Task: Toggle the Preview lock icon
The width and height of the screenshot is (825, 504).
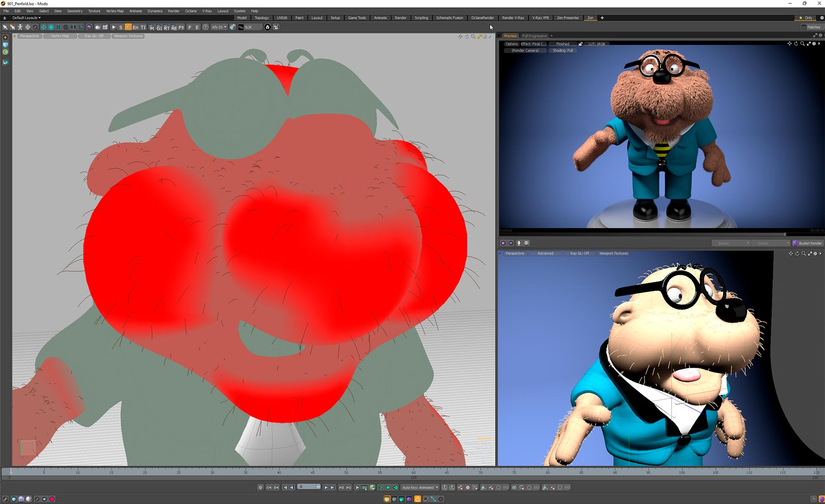Action: pos(581,44)
